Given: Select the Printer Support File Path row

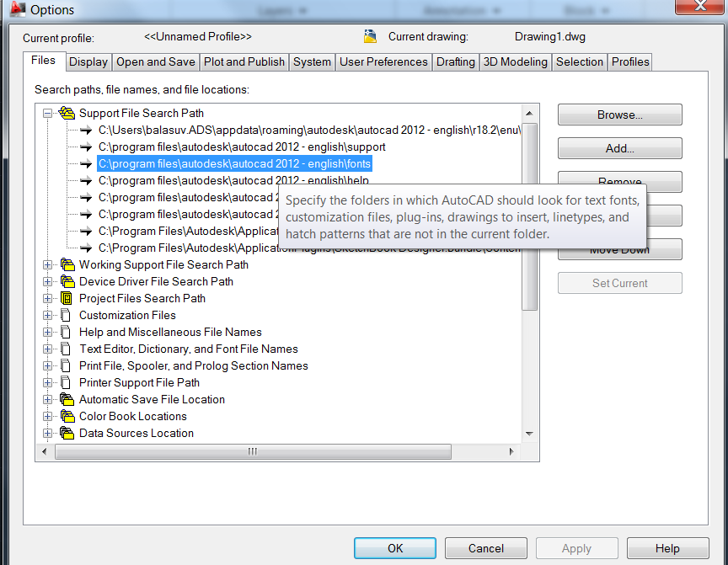Looking at the screenshot, I should tap(139, 382).
